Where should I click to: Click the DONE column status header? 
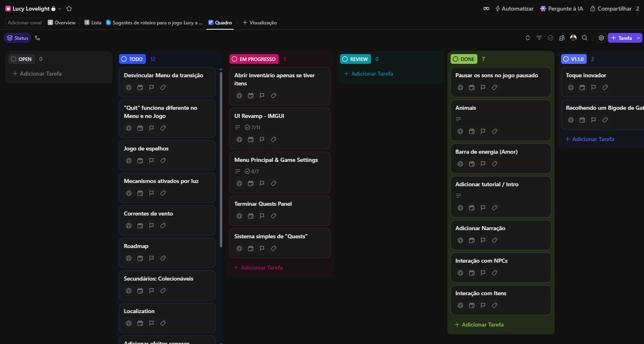pyautogui.click(x=464, y=59)
